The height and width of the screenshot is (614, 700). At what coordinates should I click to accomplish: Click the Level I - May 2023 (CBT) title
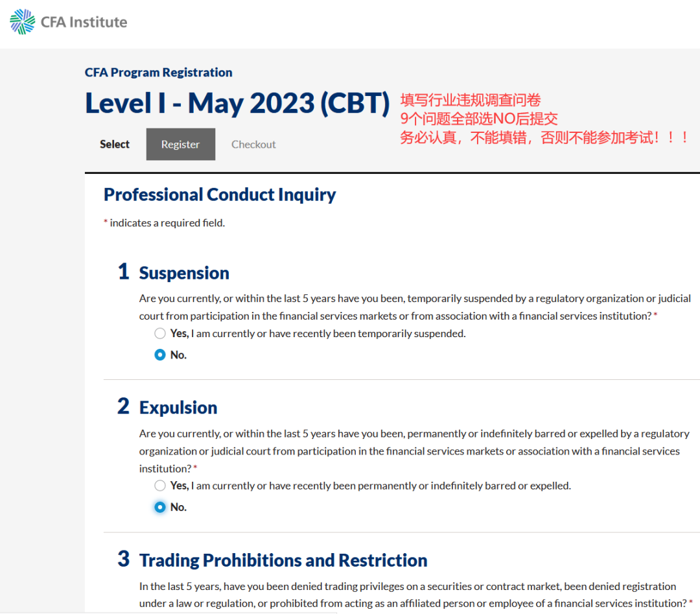click(x=237, y=103)
